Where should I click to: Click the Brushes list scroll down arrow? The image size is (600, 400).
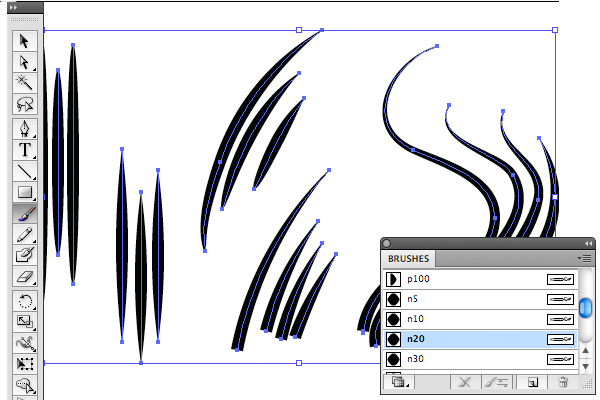coord(585,367)
